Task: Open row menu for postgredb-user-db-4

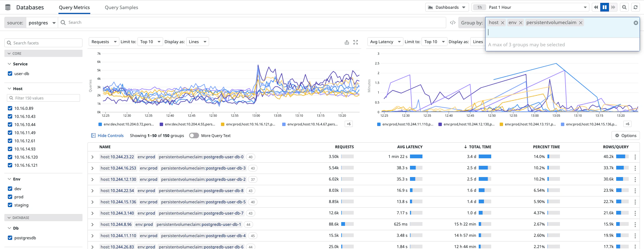Action: (x=635, y=236)
